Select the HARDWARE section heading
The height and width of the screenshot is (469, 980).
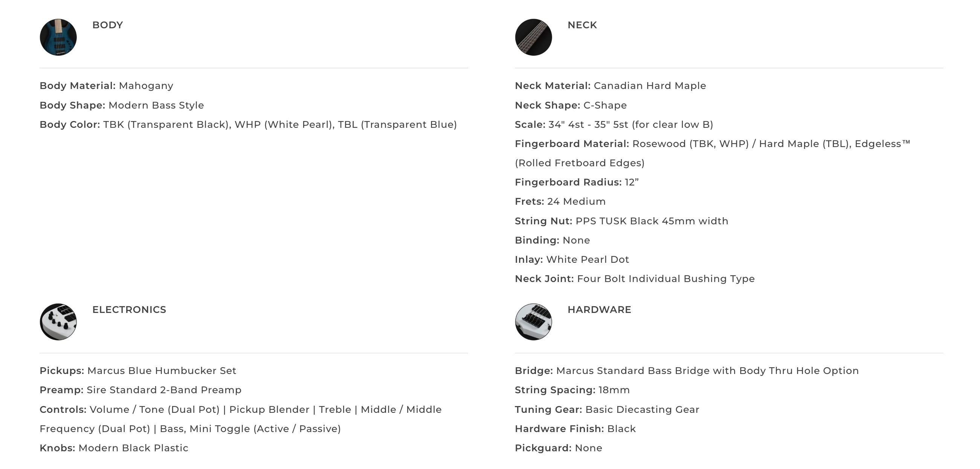(600, 310)
